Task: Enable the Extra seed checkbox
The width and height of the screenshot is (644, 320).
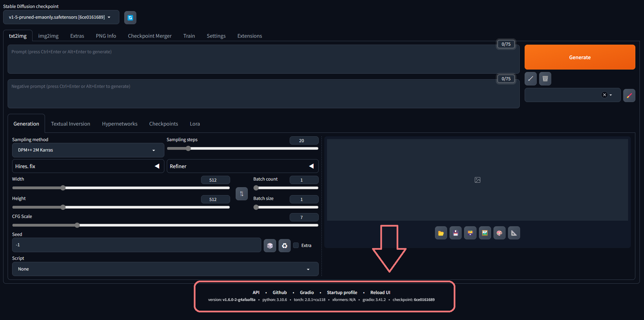Action: coord(296,245)
